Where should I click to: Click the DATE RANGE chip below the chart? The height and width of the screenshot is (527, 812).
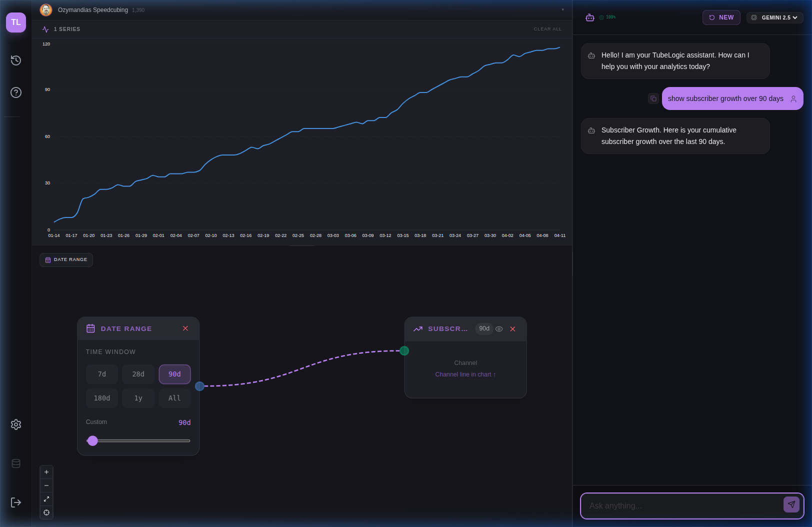pyautogui.click(x=66, y=259)
